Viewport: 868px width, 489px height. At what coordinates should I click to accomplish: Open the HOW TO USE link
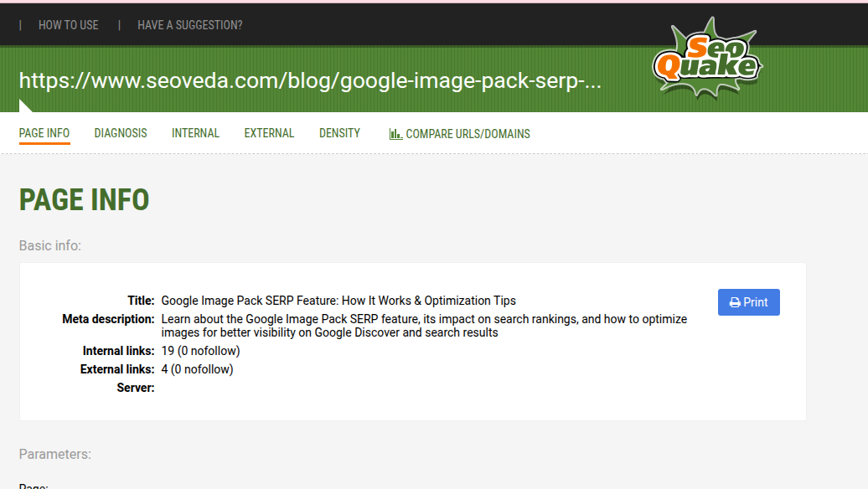coord(68,25)
